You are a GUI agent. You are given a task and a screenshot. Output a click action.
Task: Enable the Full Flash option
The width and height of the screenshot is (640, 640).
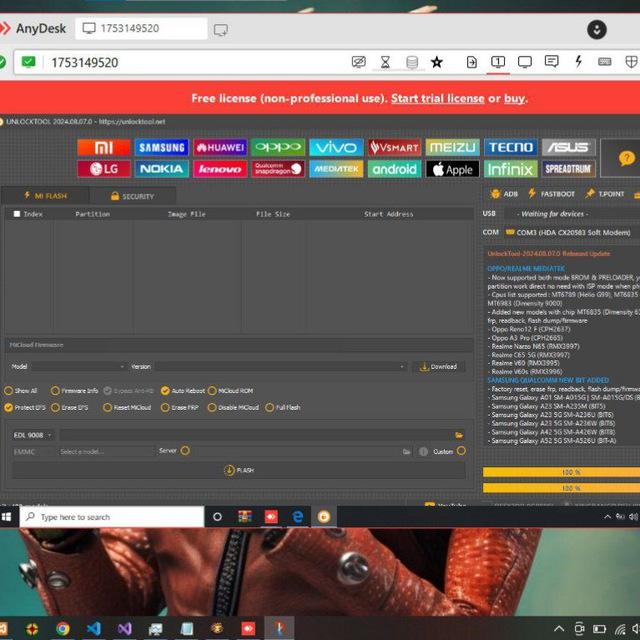[x=283, y=407]
